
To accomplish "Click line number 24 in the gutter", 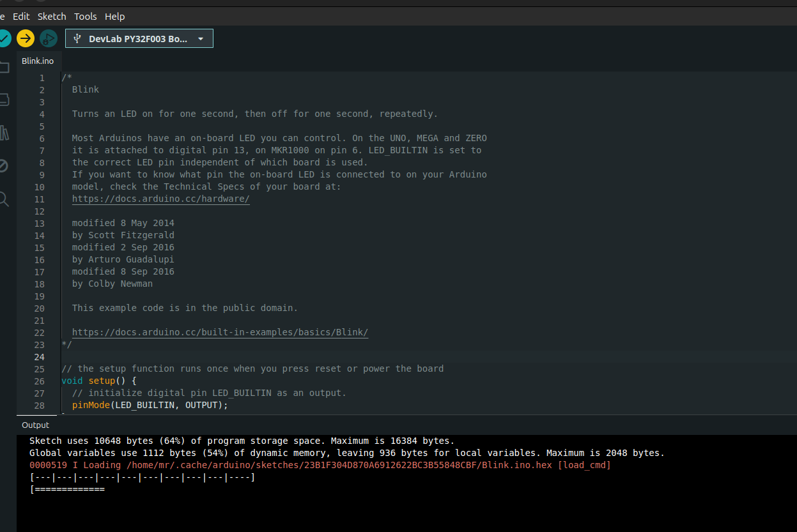I will tap(39, 356).
